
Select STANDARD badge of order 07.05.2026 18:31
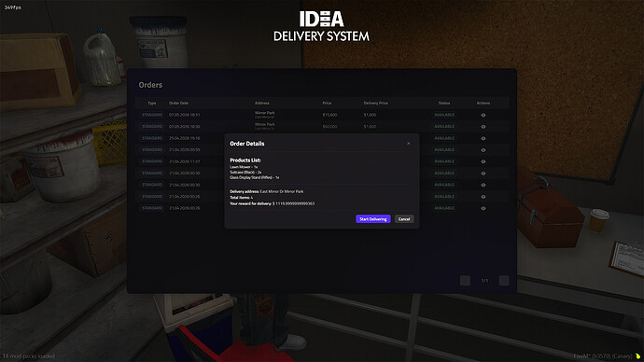coord(152,115)
